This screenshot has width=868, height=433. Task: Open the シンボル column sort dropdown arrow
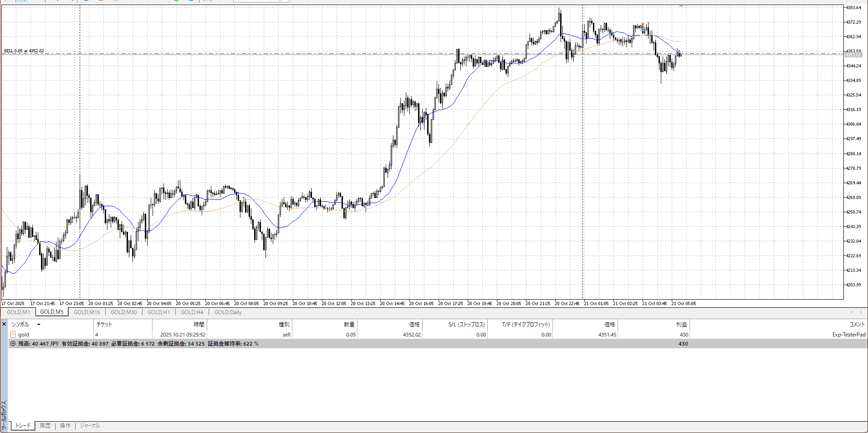click(39, 325)
